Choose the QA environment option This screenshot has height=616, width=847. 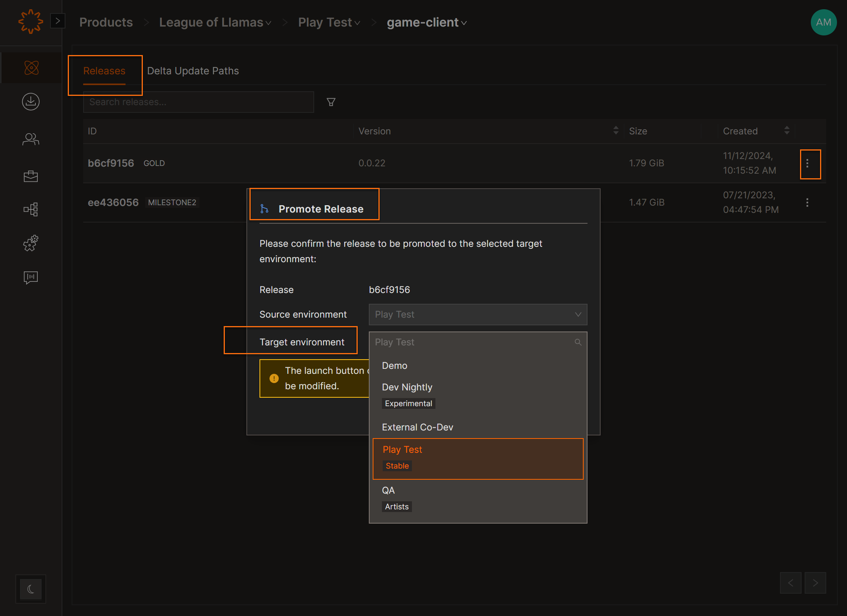[x=388, y=490]
